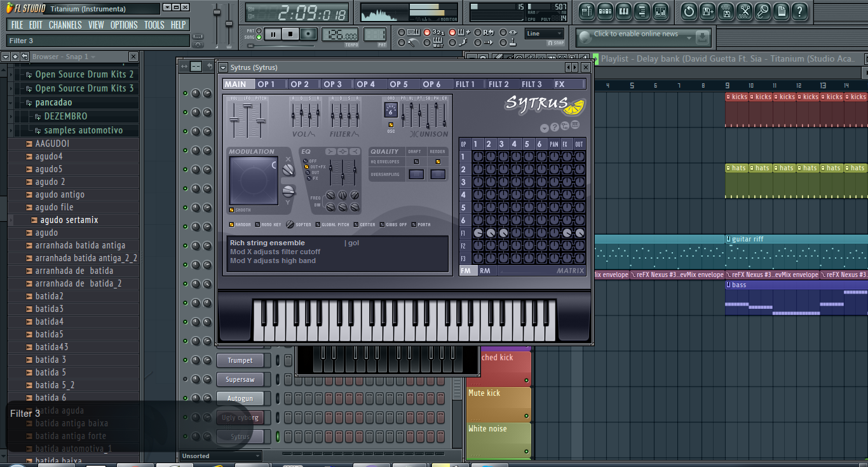Click the step sequencer toolbar icon
Viewport: 868px width, 467px height.
[605, 11]
